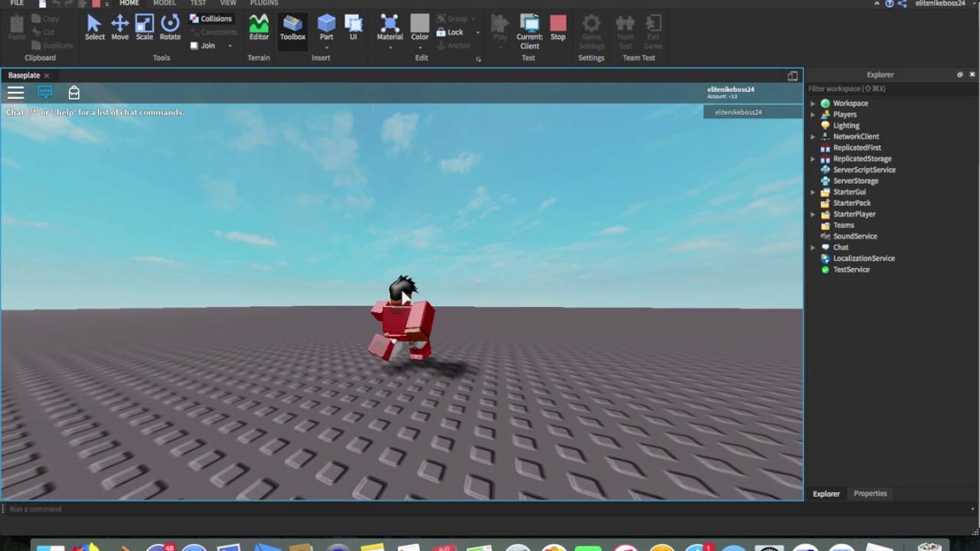Expand the NetworkClient node

point(813,137)
